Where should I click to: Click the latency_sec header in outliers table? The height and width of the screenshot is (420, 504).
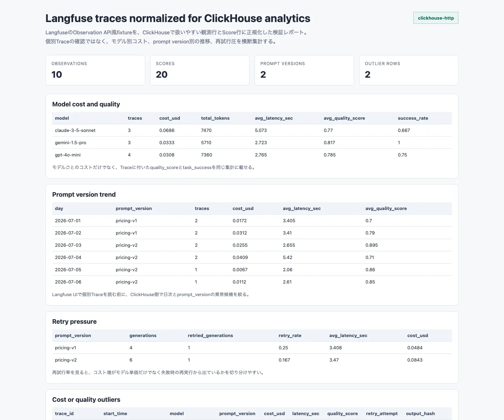306,414
